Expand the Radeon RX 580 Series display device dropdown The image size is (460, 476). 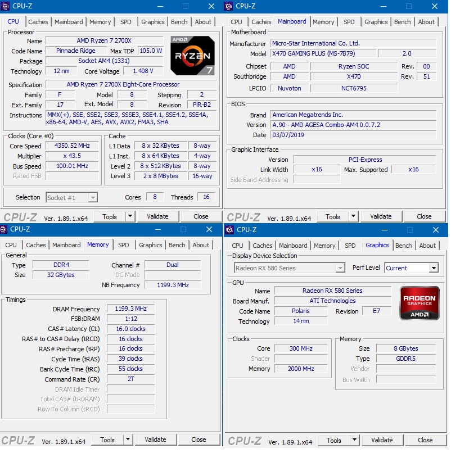[340, 268]
